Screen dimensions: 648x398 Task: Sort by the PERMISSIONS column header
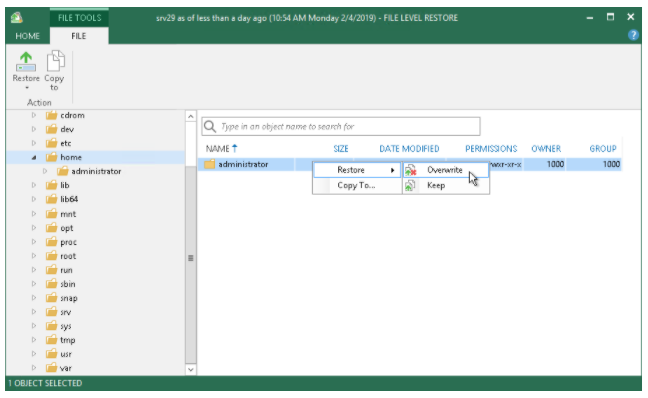(x=491, y=149)
